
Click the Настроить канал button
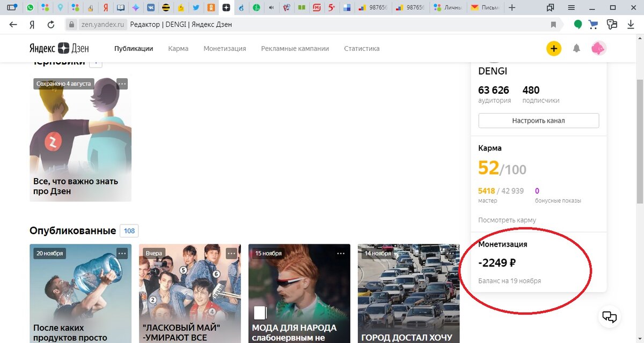tap(538, 121)
